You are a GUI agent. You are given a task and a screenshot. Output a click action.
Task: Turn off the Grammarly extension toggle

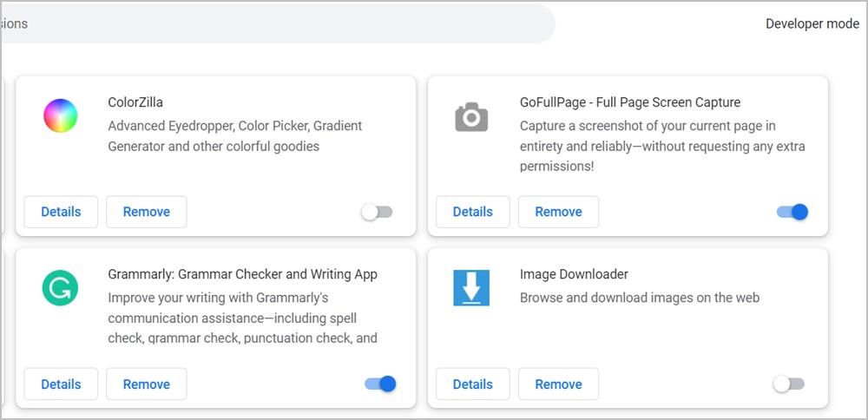380,384
